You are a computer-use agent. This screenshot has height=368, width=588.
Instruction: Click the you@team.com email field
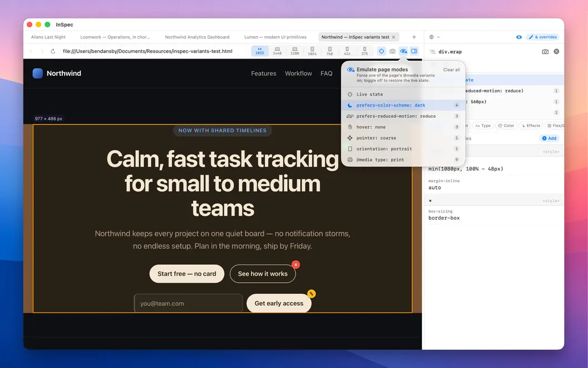coord(188,303)
